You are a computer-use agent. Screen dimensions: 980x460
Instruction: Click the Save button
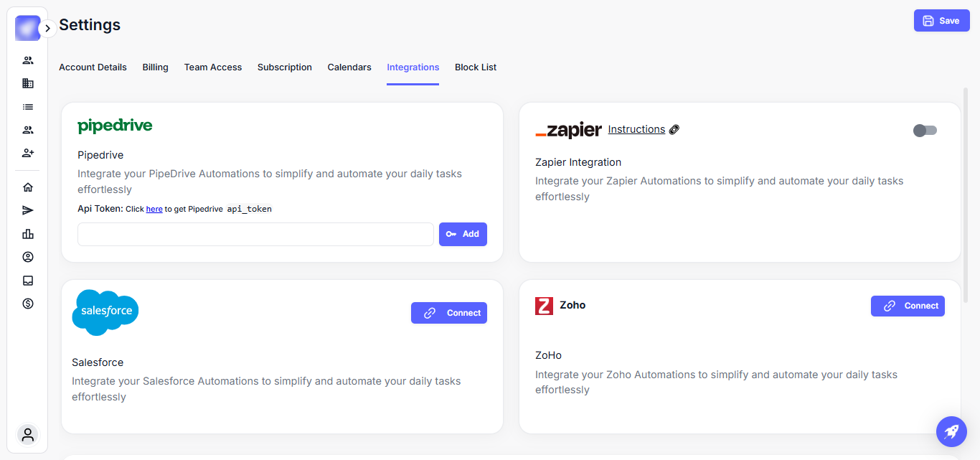pos(941,21)
